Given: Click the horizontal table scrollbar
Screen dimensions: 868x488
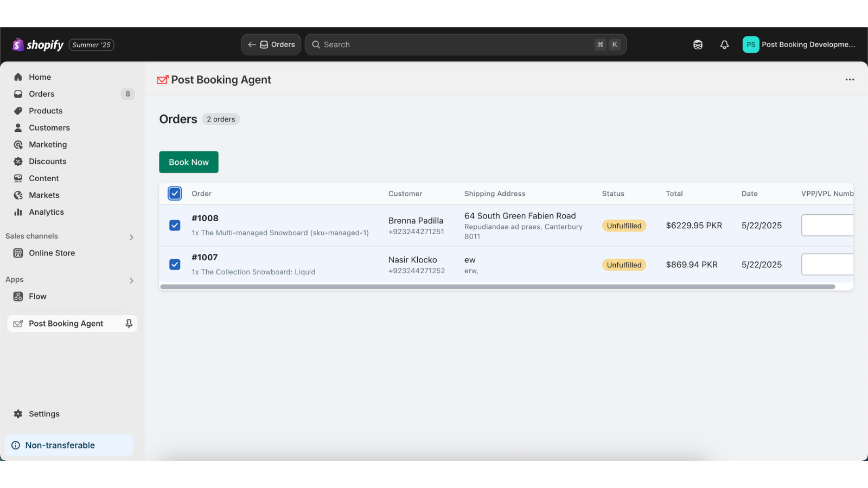Looking at the screenshot, I should [x=497, y=287].
